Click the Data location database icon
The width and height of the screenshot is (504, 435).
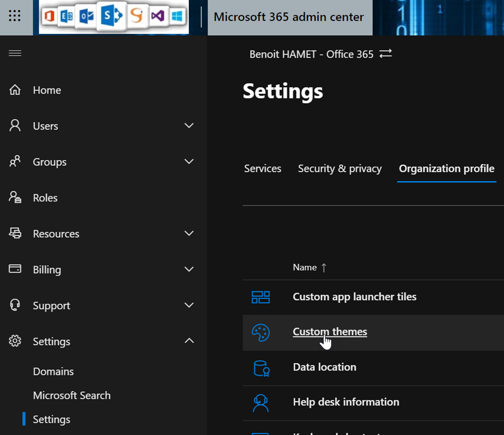coord(261,368)
